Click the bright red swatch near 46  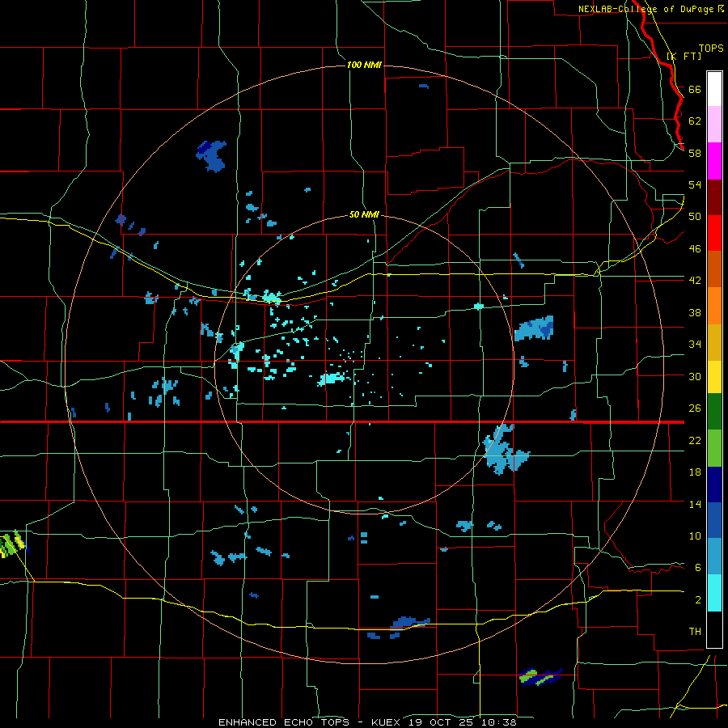click(714, 233)
